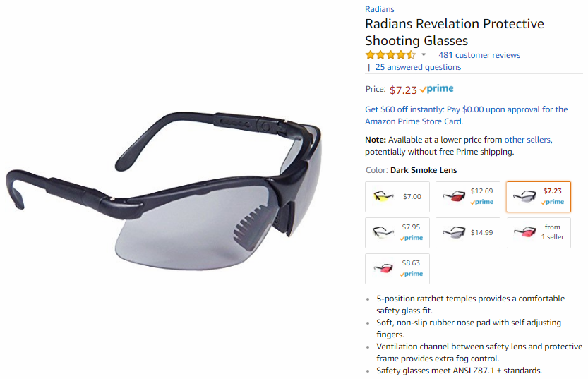Choose the 'from 1 seller' red glasses option
Screen dimensions: 588x379
(538, 233)
